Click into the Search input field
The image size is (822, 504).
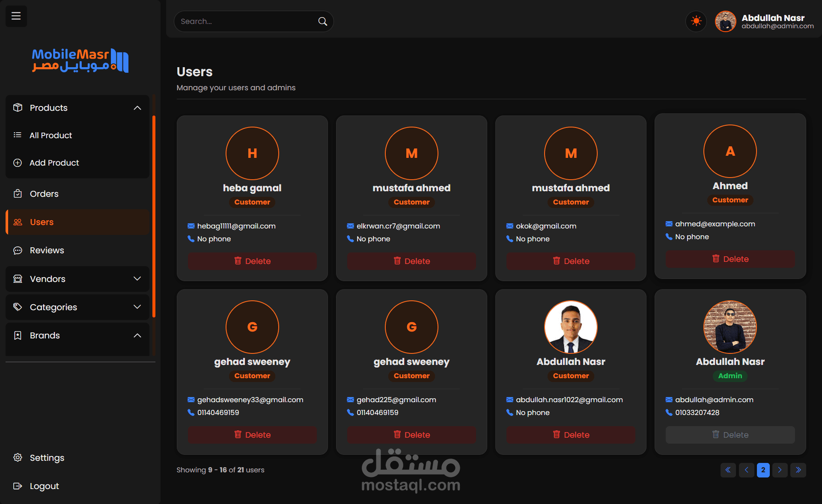(244, 21)
